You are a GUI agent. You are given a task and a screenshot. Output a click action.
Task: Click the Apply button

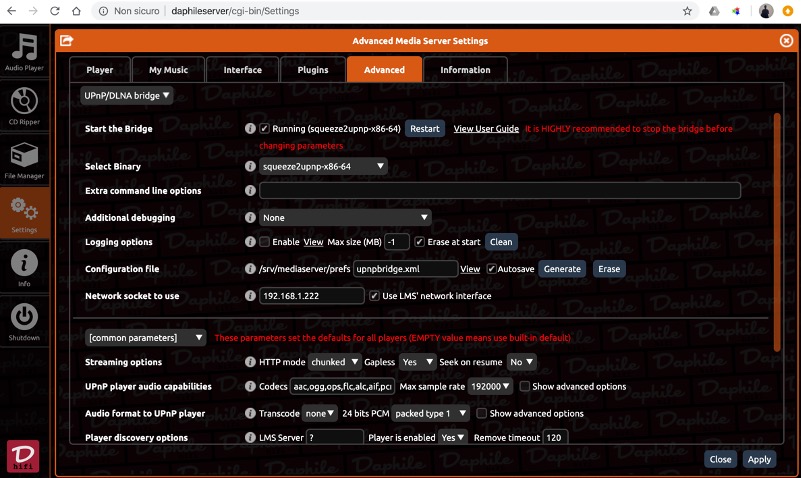[759, 459]
